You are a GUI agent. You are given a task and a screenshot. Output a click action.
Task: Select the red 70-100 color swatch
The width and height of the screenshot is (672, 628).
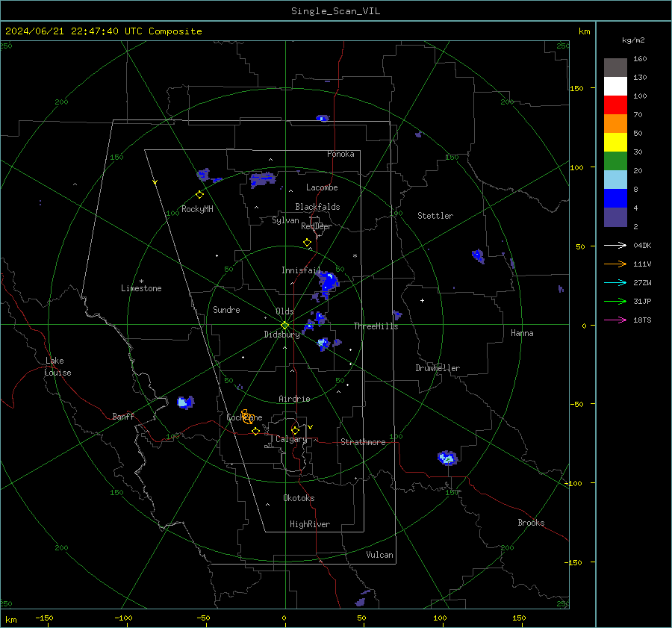pos(615,105)
